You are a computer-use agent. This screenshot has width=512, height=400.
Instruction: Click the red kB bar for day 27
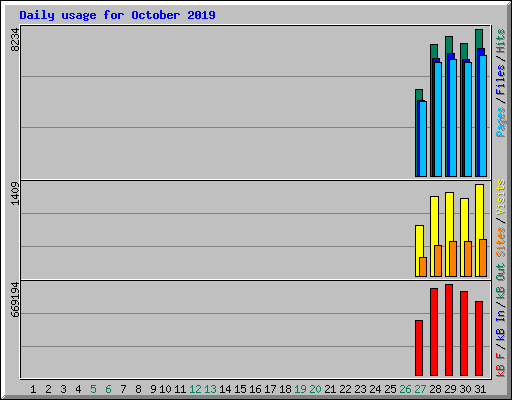(x=419, y=348)
